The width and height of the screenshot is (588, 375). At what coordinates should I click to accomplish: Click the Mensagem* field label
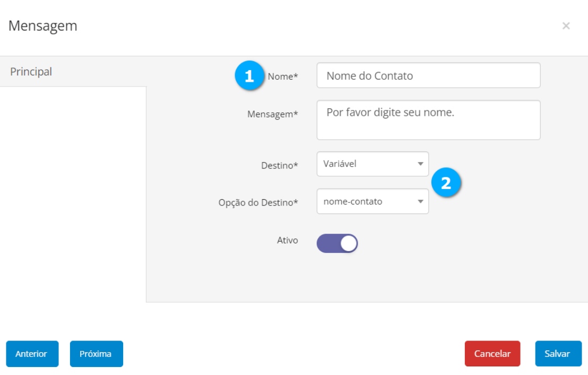coord(272,114)
